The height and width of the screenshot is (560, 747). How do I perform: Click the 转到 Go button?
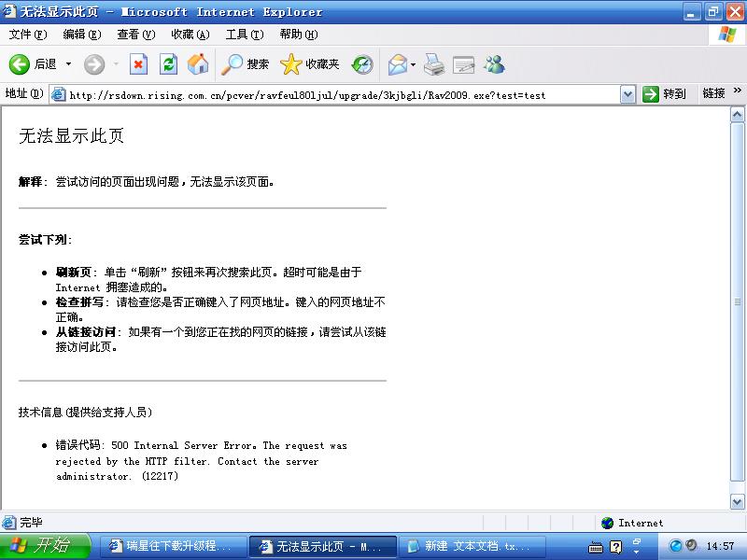click(664, 94)
